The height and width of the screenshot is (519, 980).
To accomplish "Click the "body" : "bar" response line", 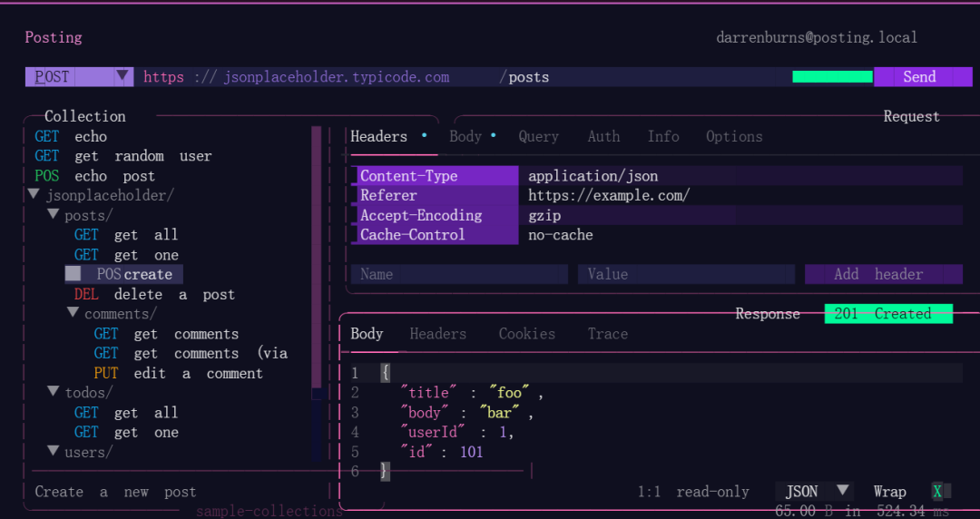I will tap(467, 413).
